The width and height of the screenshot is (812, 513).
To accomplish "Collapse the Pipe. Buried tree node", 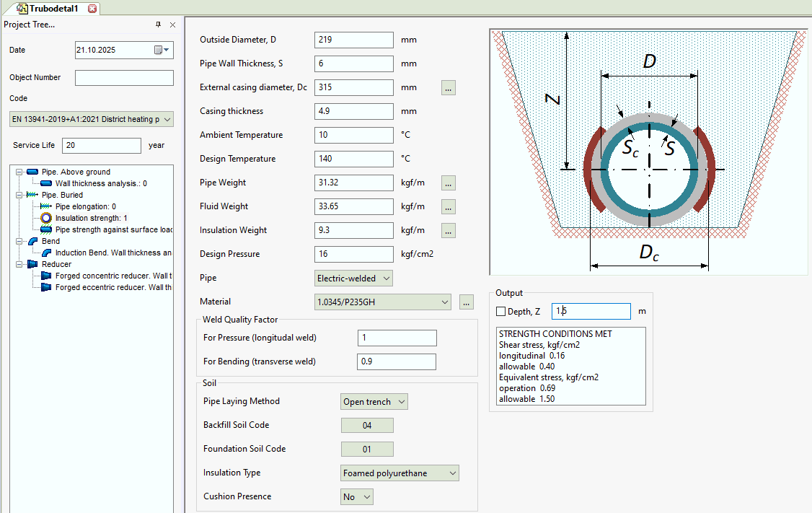I will coord(19,195).
